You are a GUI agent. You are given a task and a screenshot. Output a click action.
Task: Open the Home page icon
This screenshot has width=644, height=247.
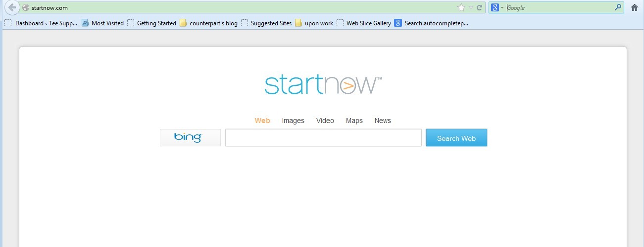coord(634,7)
